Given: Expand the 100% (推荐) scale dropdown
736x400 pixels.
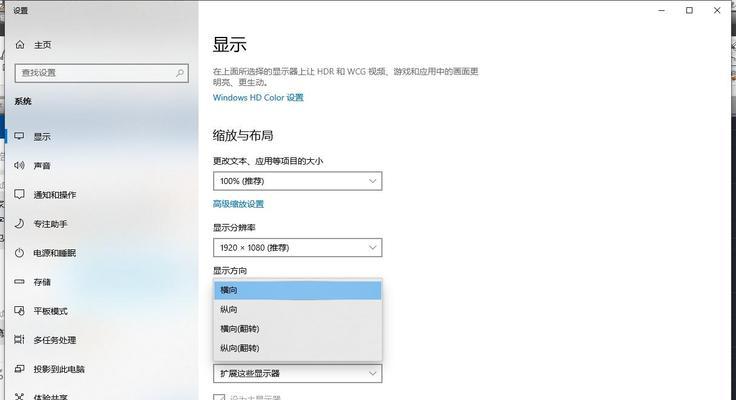Looking at the screenshot, I should coord(298,181).
